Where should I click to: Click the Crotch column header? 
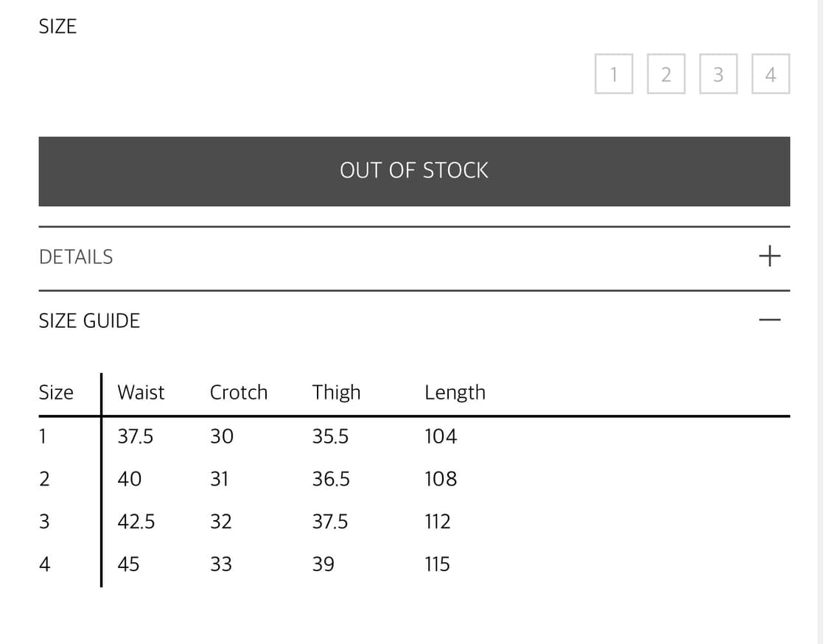[x=238, y=392]
